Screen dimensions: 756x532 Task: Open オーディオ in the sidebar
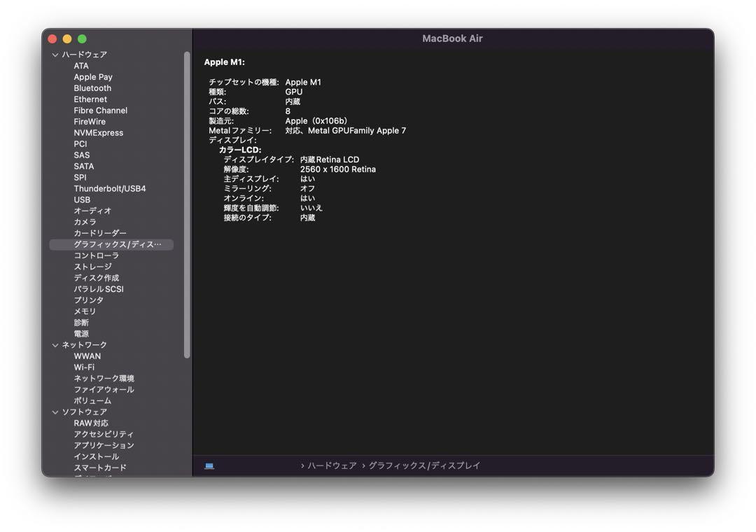[x=92, y=211]
